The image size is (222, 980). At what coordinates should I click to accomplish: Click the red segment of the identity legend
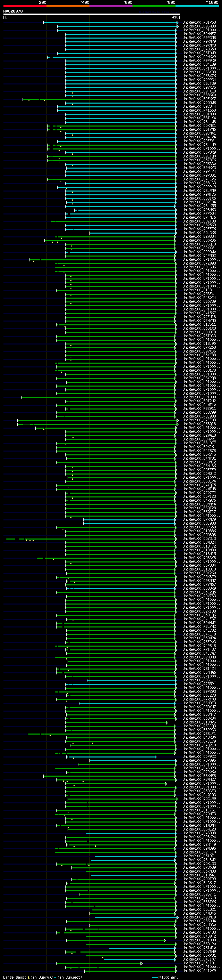pyautogui.click(x=25, y=6)
